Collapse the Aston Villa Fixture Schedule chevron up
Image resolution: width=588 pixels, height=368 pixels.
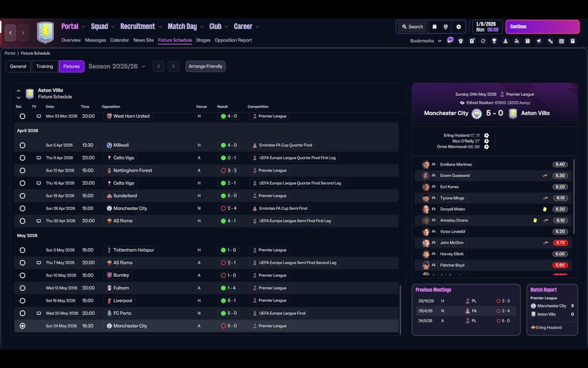[18, 91]
